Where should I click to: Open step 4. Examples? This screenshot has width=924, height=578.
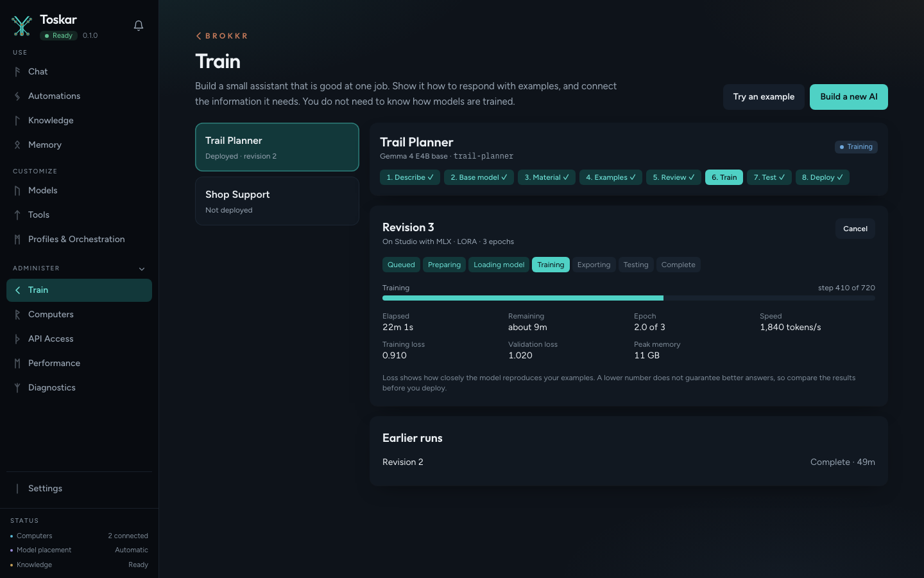611,177
